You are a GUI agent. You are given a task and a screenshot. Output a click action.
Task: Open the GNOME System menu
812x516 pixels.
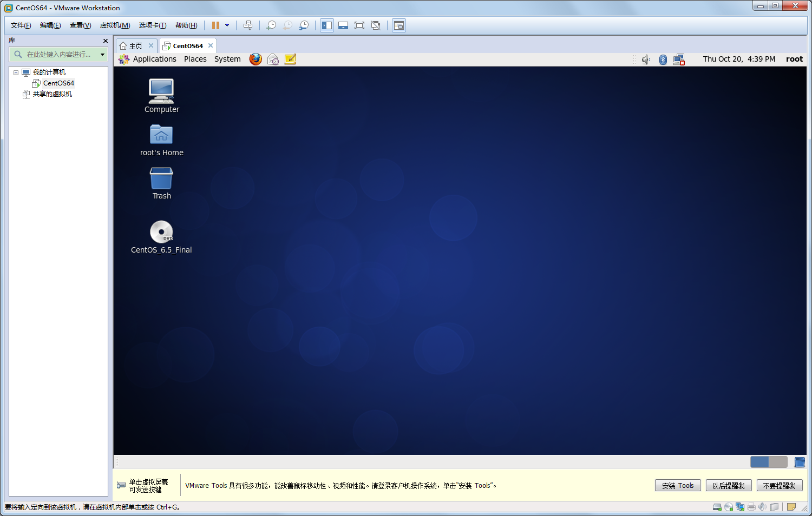pos(227,59)
